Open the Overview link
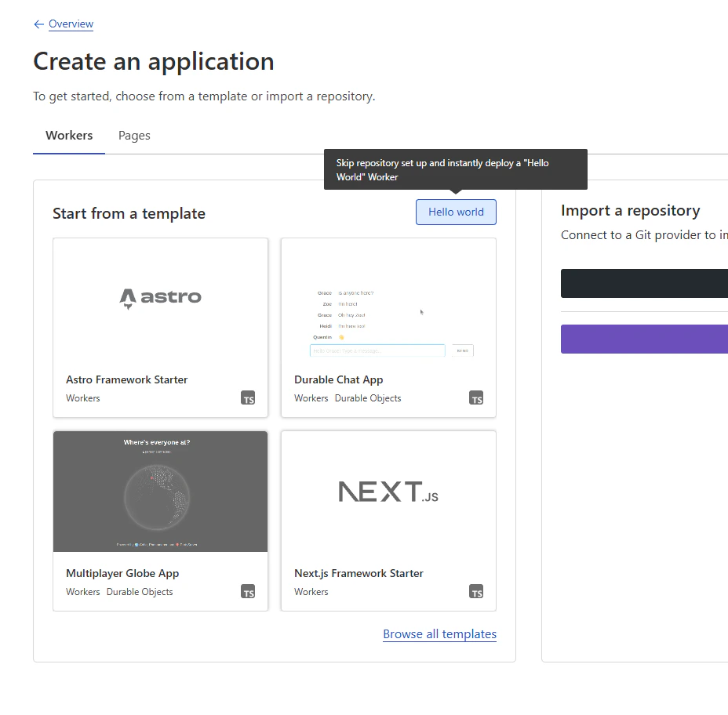Screen dimensions: 728x715 [x=71, y=24]
